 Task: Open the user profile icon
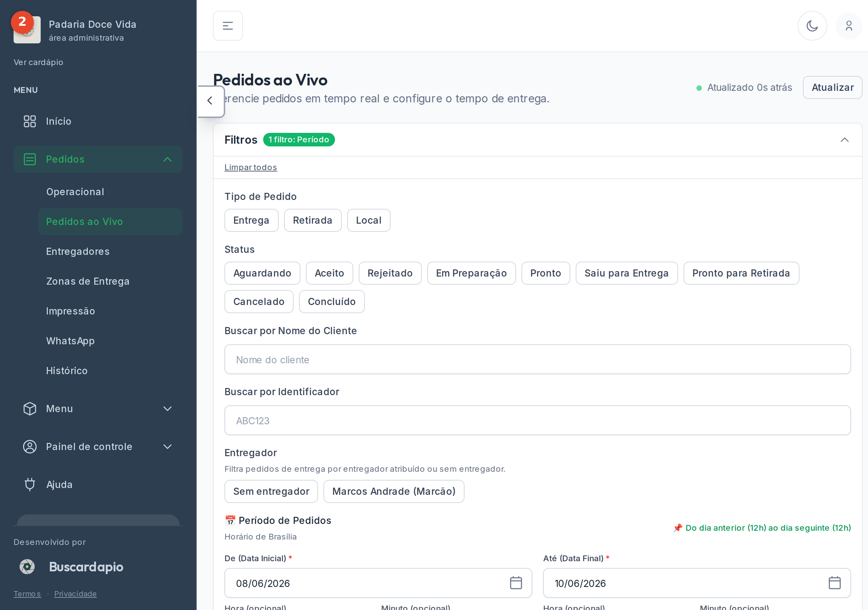[849, 26]
